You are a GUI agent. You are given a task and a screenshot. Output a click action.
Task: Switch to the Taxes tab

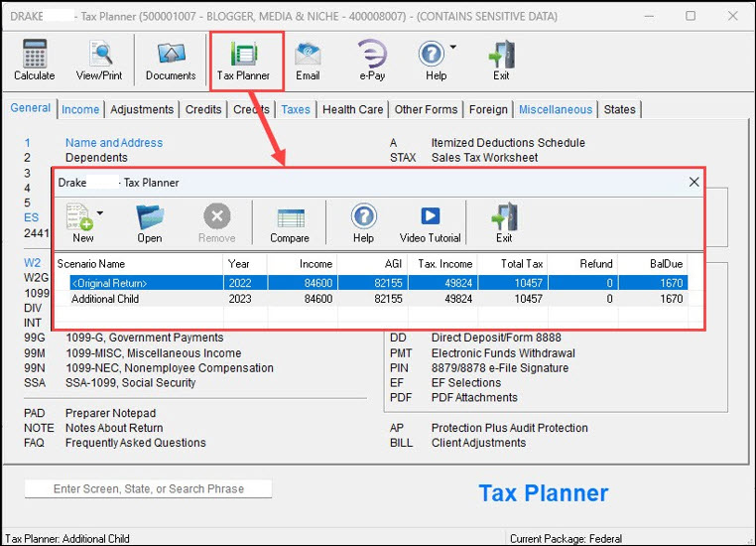(x=296, y=109)
